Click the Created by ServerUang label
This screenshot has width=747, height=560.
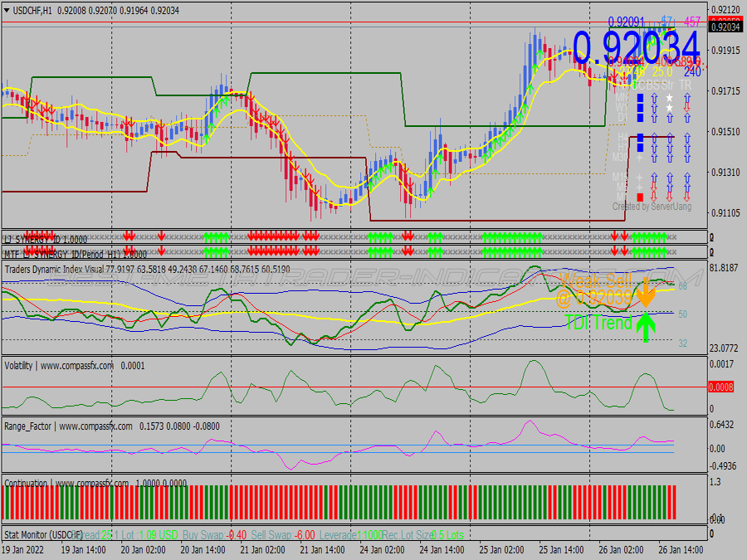click(652, 207)
